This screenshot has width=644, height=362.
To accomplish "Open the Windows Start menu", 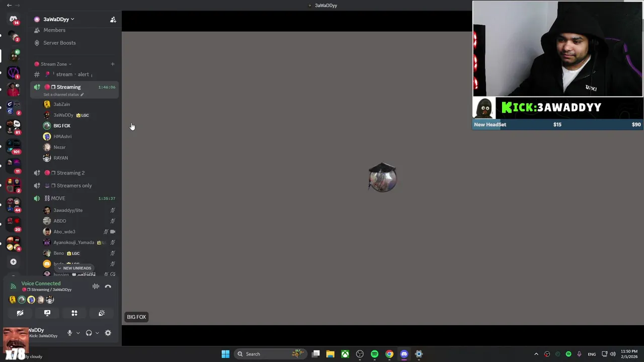I will pyautogui.click(x=225, y=354).
